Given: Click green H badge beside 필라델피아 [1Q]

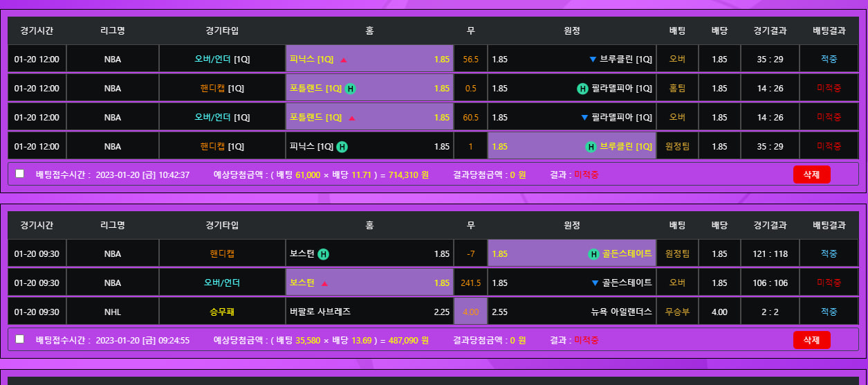Looking at the screenshot, I should [x=583, y=89].
